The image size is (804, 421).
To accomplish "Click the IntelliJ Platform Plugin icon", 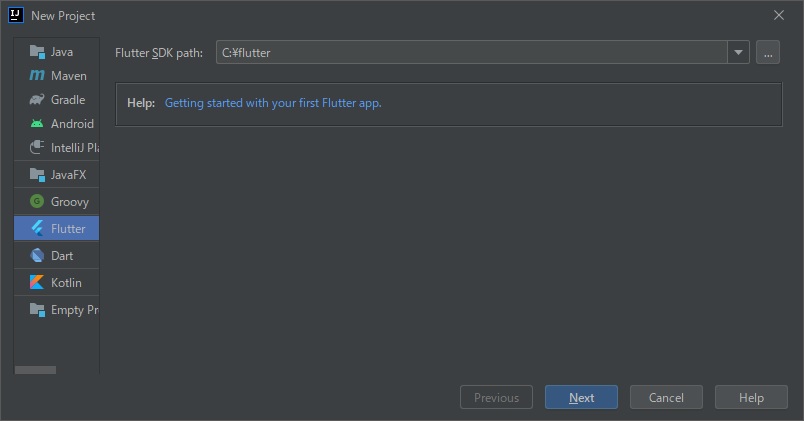I will pyautogui.click(x=37, y=147).
